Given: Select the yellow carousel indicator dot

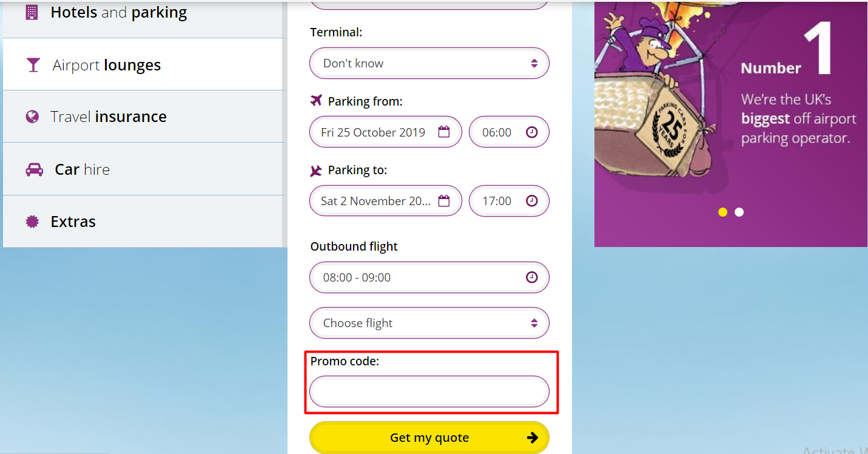Looking at the screenshot, I should pyautogui.click(x=722, y=212).
